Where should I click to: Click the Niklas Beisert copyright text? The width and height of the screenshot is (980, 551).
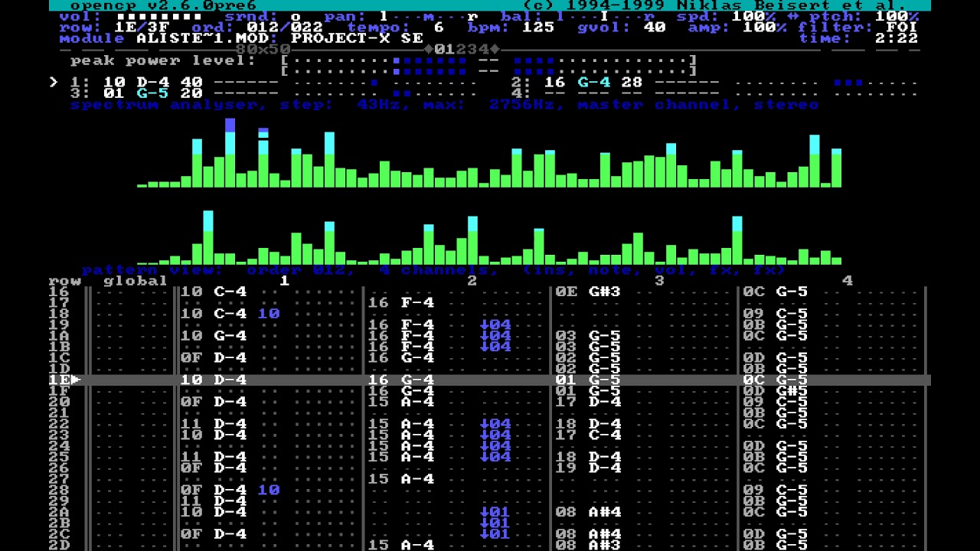point(715,5)
